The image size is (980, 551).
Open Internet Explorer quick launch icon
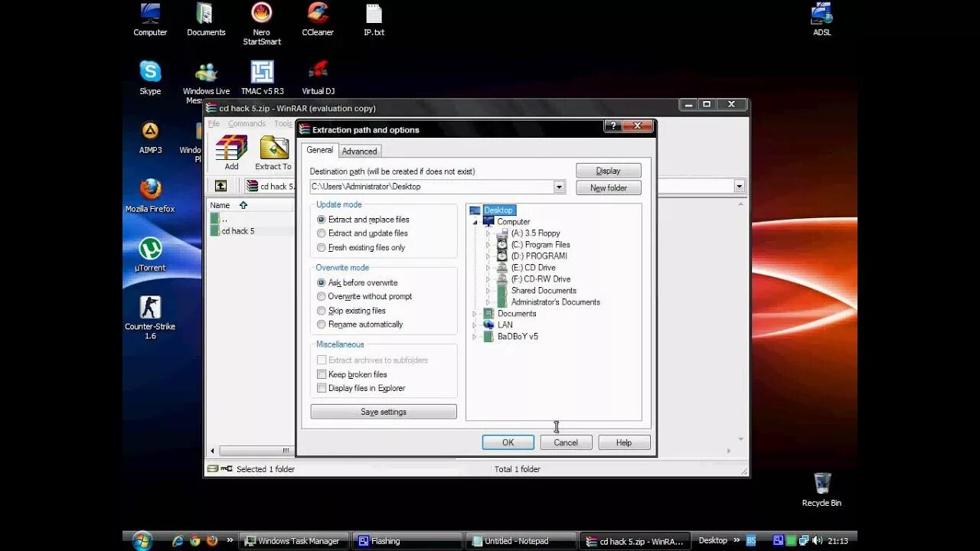click(x=178, y=540)
